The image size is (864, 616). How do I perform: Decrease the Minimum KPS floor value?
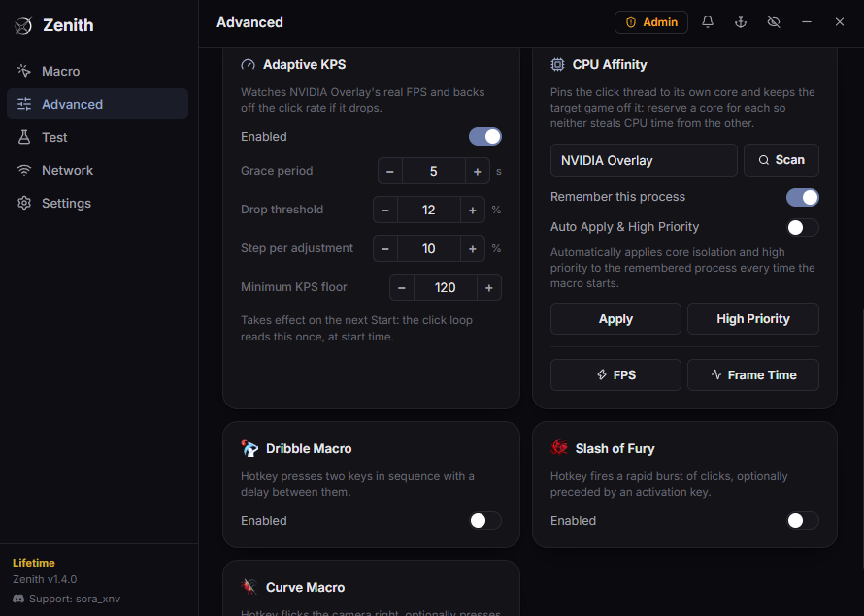[x=402, y=287]
